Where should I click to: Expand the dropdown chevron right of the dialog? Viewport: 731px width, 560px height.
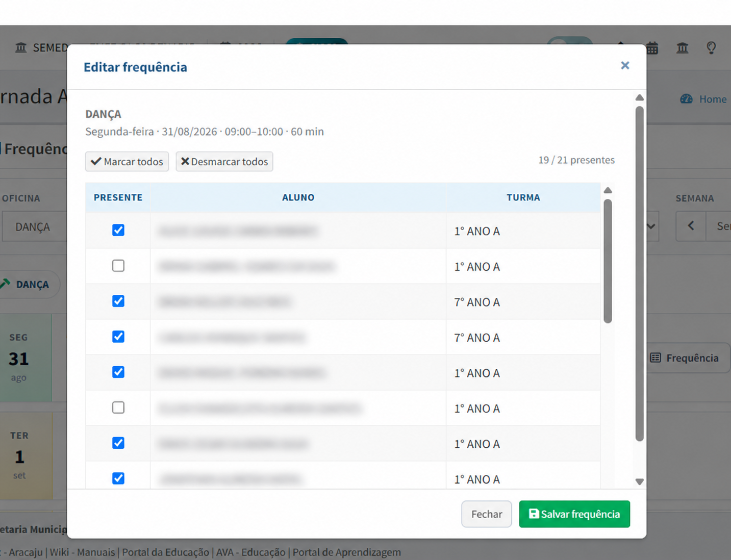tap(651, 226)
